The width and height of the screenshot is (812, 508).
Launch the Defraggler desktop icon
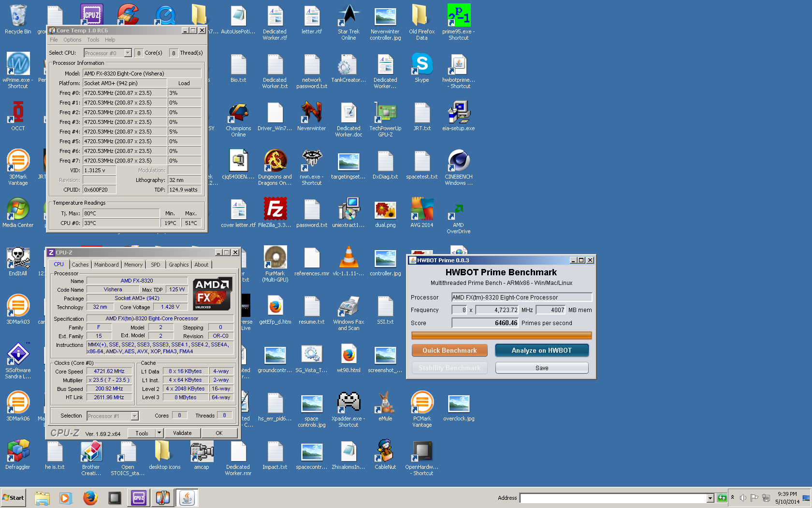pos(18,454)
